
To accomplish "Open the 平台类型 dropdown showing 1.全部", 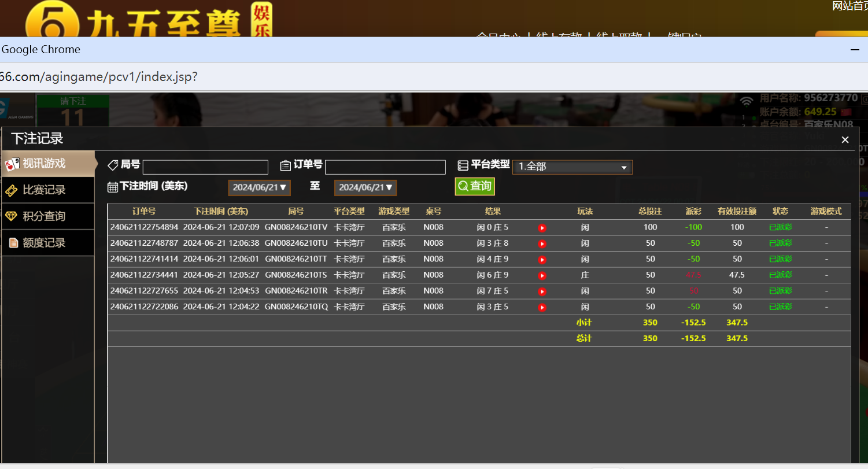I will [572, 167].
